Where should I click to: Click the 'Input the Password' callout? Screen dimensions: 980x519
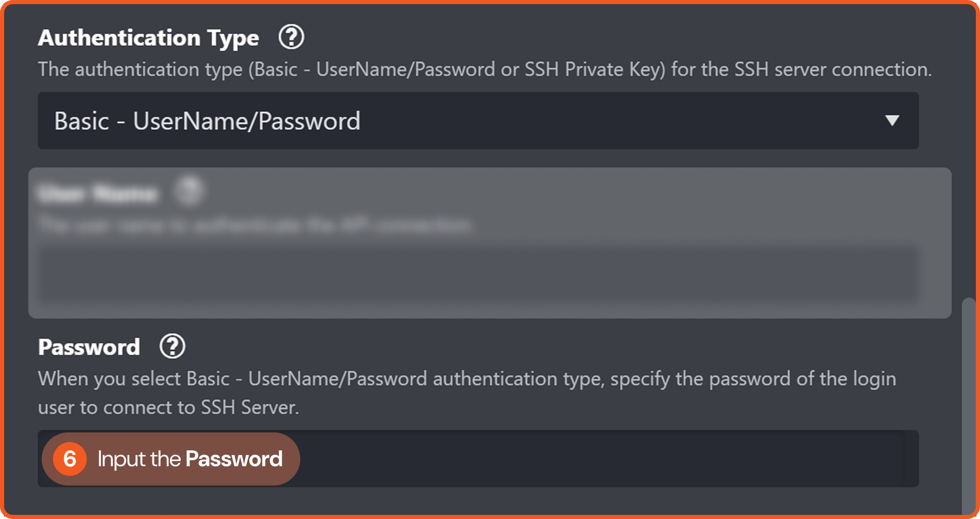point(190,459)
